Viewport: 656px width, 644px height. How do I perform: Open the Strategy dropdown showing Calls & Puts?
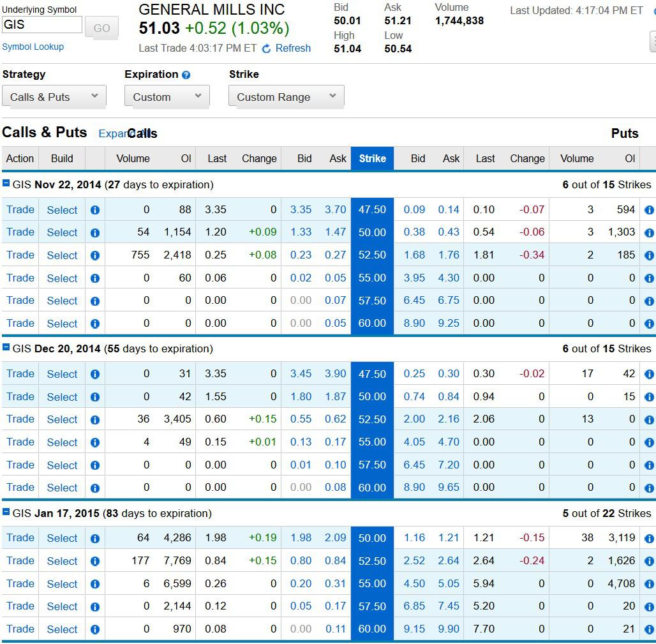54,96
